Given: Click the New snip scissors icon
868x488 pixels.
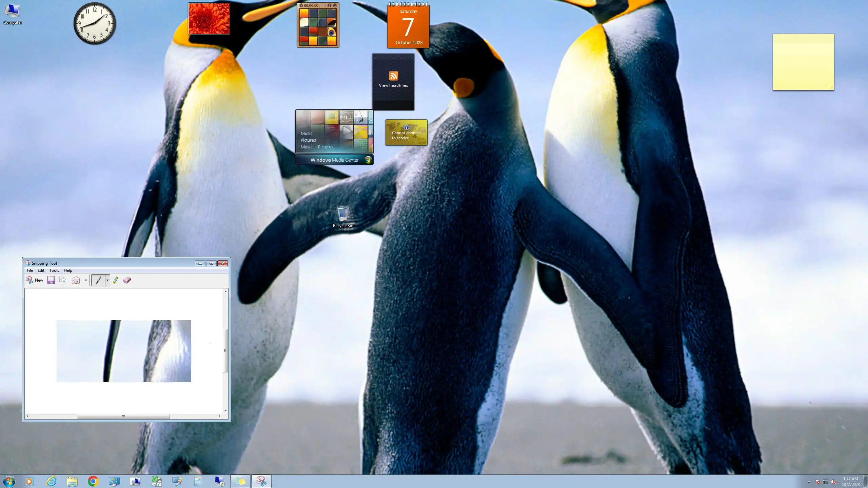Looking at the screenshot, I should pyautogui.click(x=30, y=280).
